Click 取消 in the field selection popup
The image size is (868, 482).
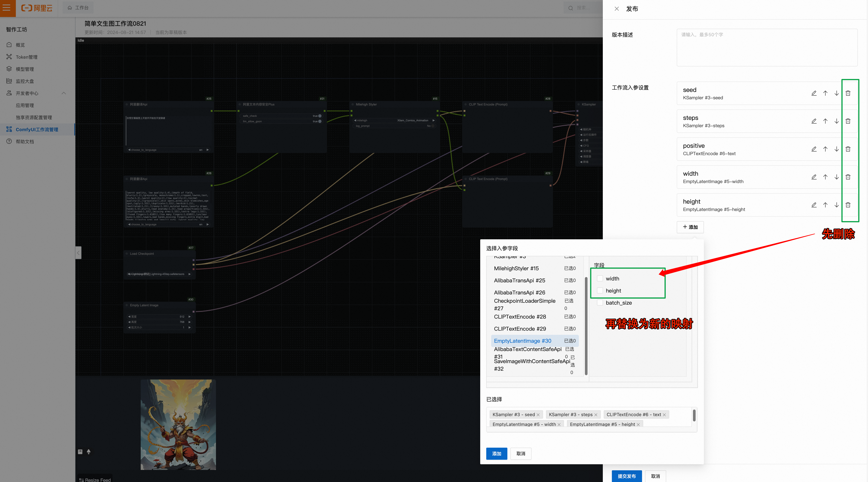pos(521,454)
